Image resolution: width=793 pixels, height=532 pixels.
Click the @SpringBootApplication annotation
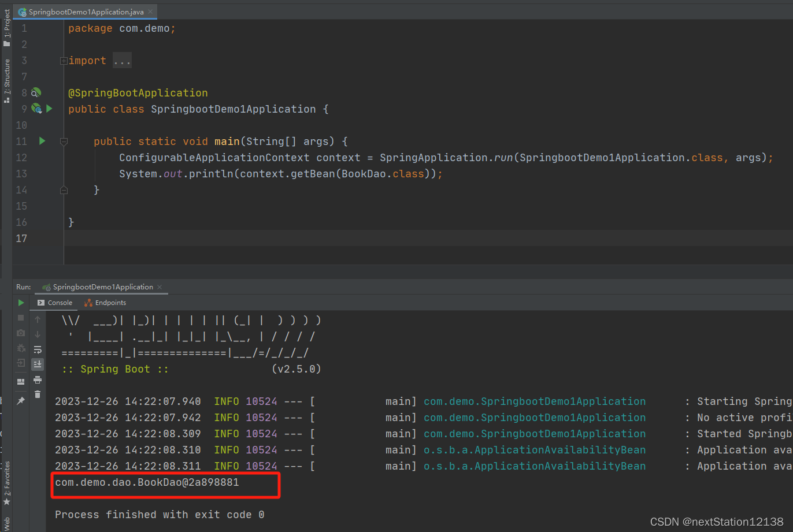[138, 93]
